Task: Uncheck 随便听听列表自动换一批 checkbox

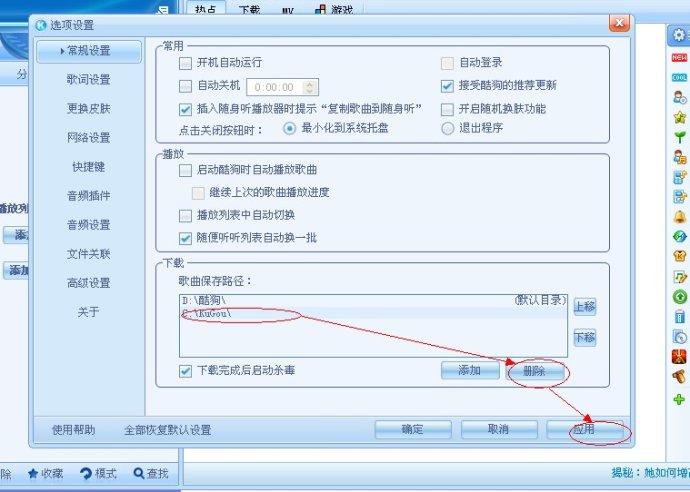Action: [185, 239]
